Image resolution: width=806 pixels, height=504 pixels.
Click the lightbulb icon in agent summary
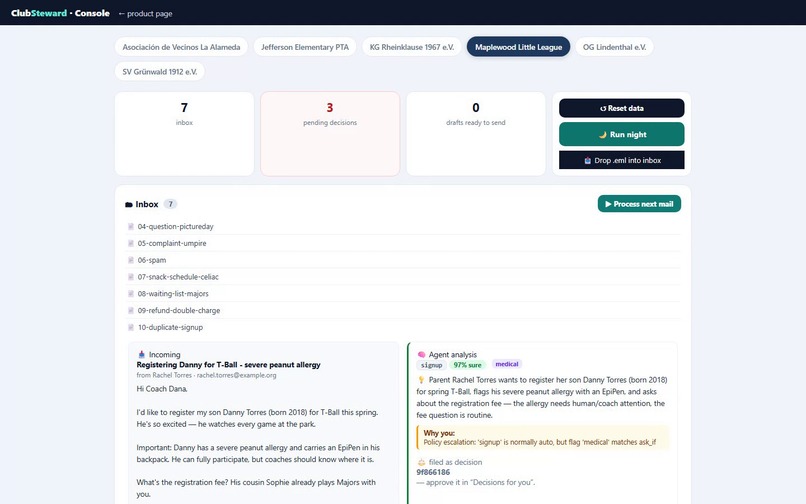point(421,380)
